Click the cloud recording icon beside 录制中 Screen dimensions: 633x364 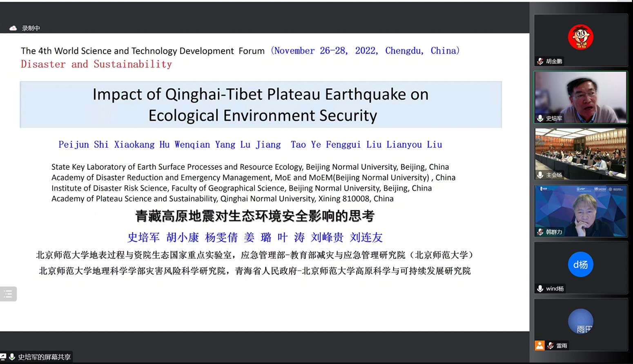[x=13, y=28]
